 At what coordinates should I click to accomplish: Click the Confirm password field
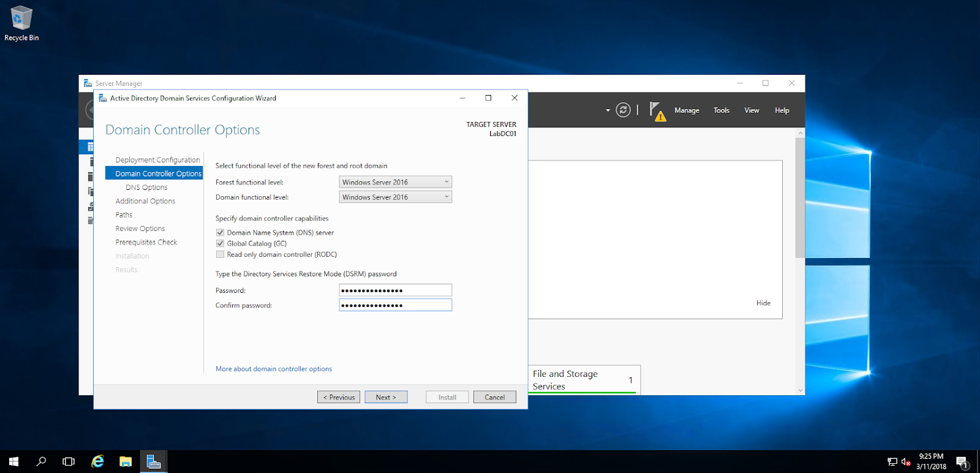[x=396, y=305]
